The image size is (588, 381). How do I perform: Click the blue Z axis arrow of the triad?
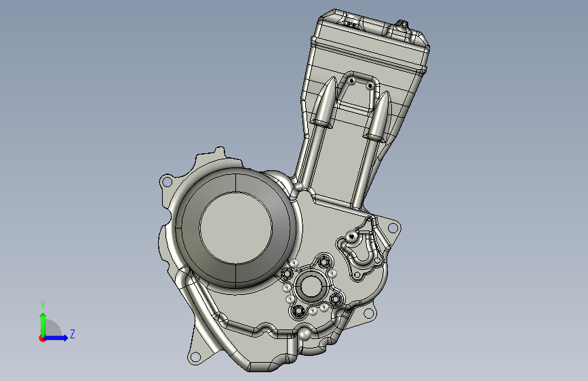coord(56,337)
